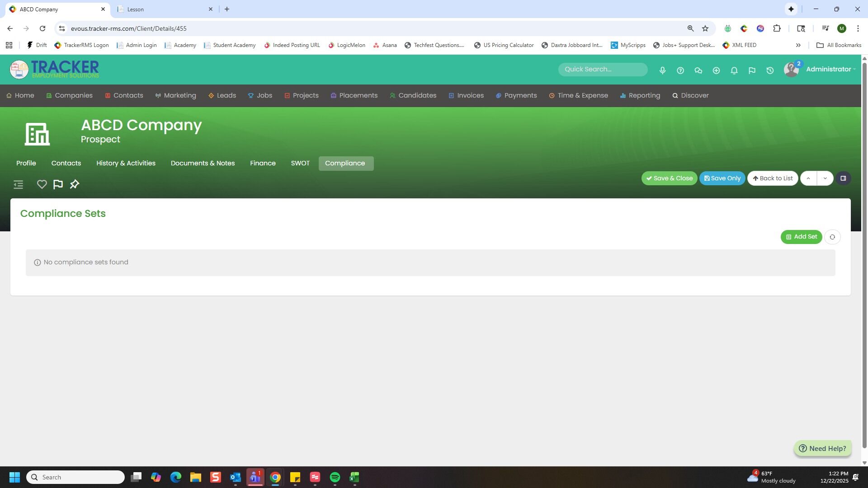Open recent history clock icon
Screen dimensions: 868x488
pos(770,70)
